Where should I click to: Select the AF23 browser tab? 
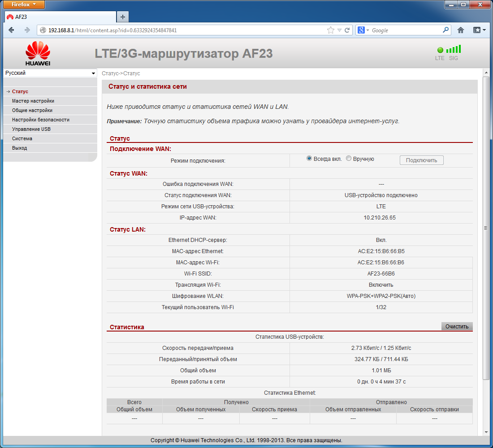tap(61, 17)
